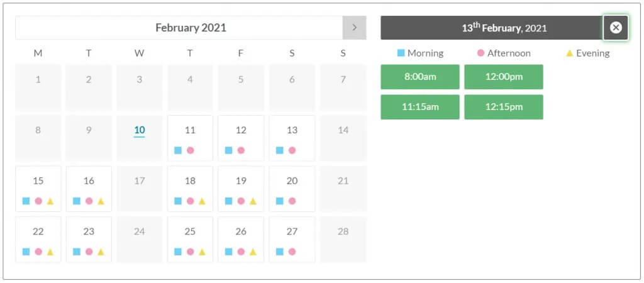This screenshot has height=283, width=644.
Task: Choose the 12:15pm appointment slot
Action: tap(504, 107)
